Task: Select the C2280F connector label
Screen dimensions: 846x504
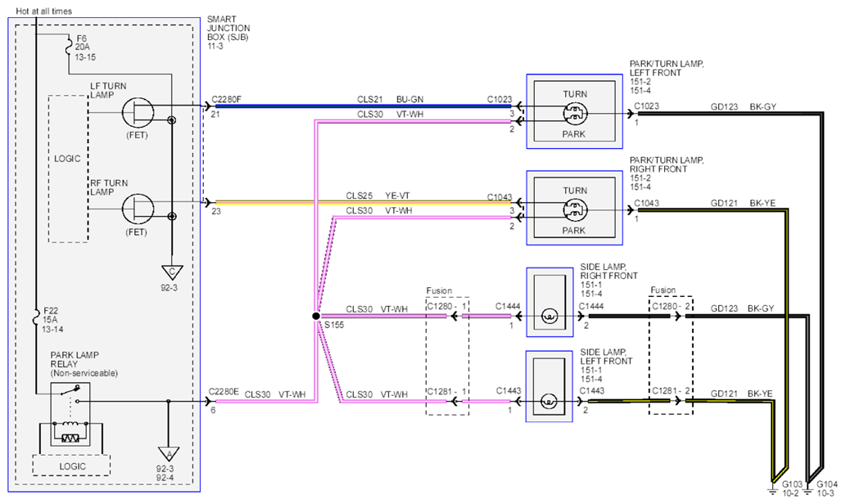Action: click(227, 99)
